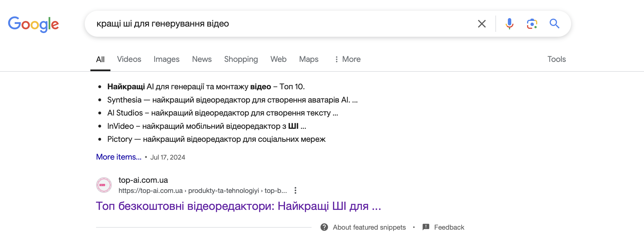Go to the Maps tab
The height and width of the screenshot is (235, 644).
coord(309,59)
